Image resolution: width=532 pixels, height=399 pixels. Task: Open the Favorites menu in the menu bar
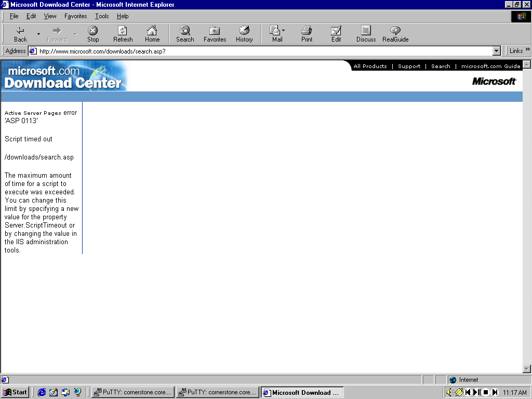(x=75, y=16)
